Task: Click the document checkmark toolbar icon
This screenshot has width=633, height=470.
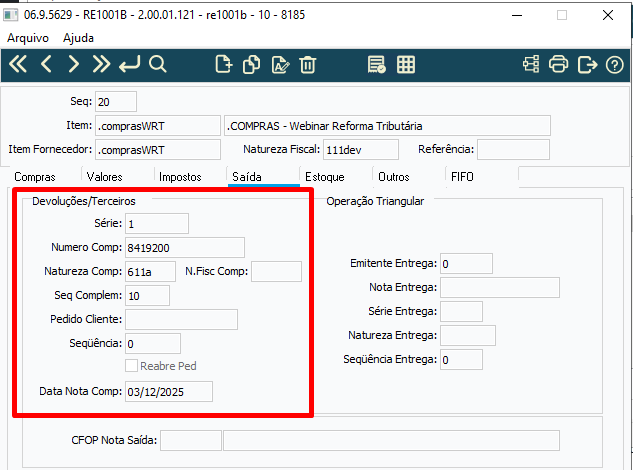Action: click(x=376, y=65)
